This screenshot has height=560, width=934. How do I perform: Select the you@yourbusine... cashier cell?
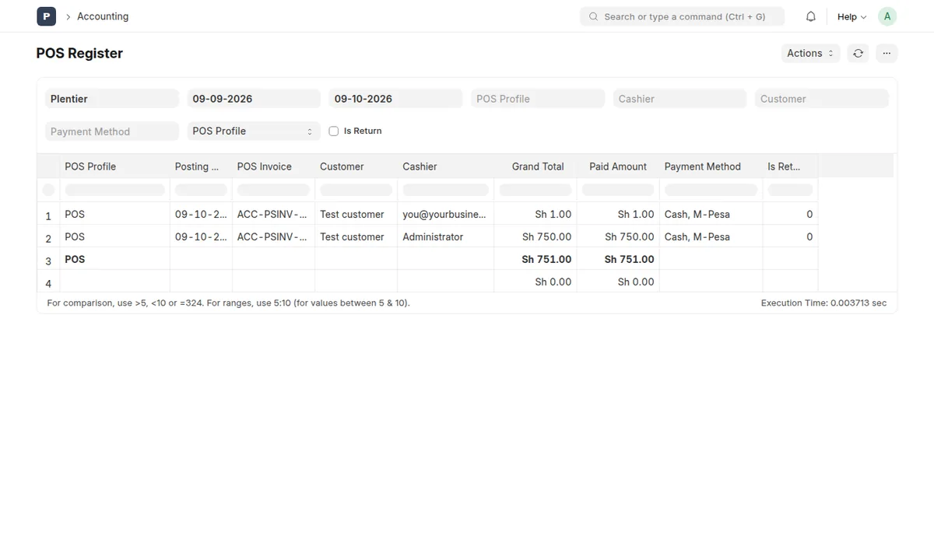click(445, 214)
